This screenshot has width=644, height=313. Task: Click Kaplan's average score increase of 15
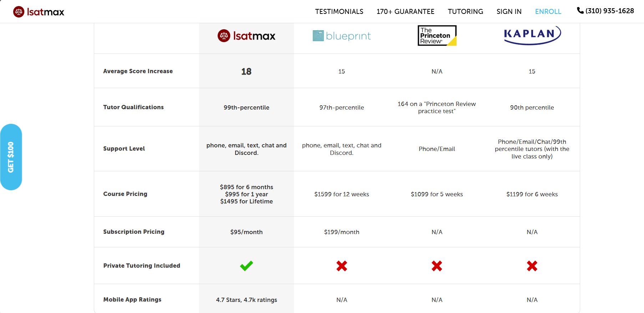click(x=532, y=71)
